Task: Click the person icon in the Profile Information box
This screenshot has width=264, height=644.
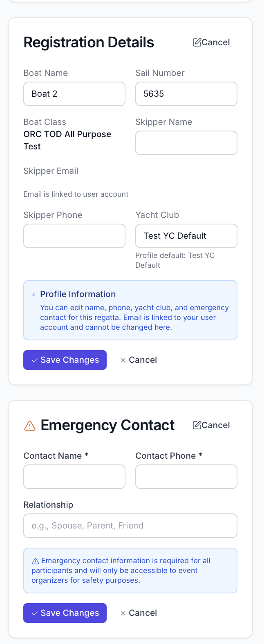Action: pos(33,294)
